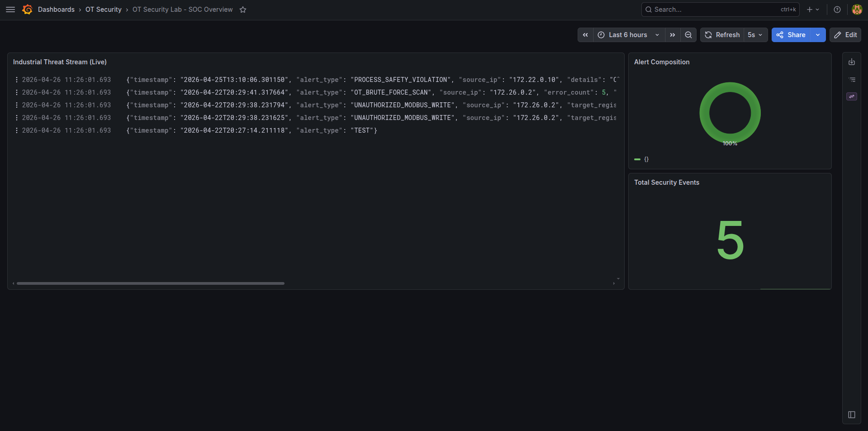
Task: Go to OT Security breadcrumb folder
Action: click(x=104, y=10)
